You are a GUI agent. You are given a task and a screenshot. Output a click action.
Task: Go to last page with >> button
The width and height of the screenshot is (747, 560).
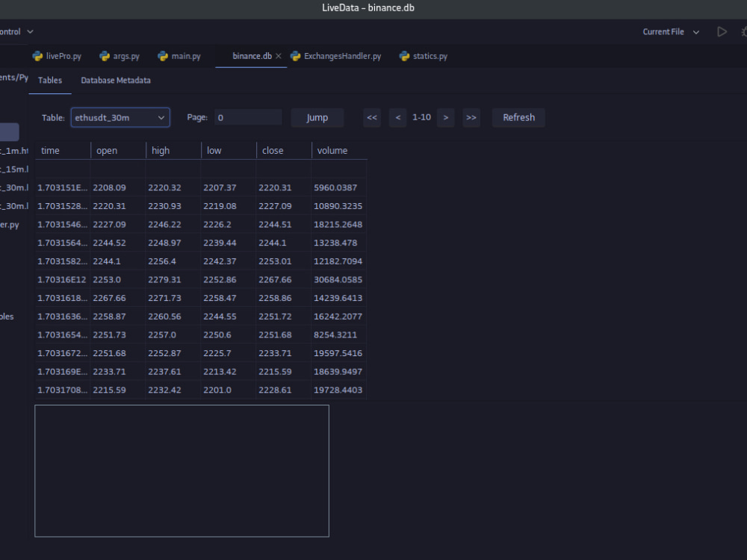point(471,118)
